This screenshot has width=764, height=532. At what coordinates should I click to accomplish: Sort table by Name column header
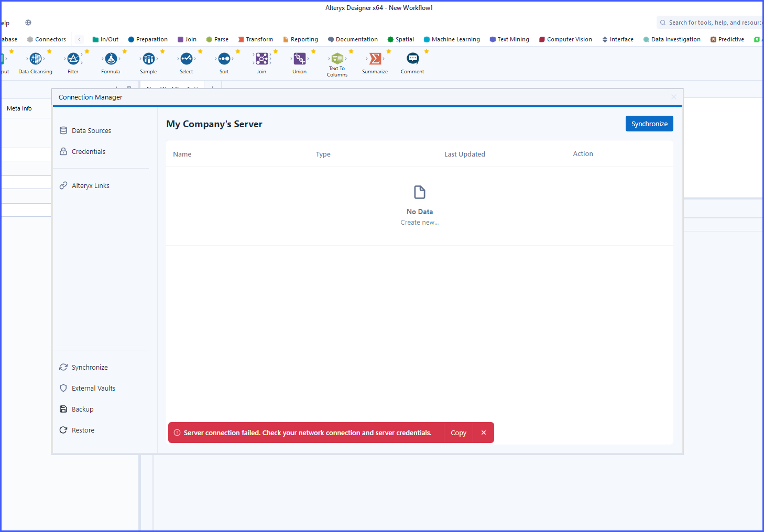[182, 154]
